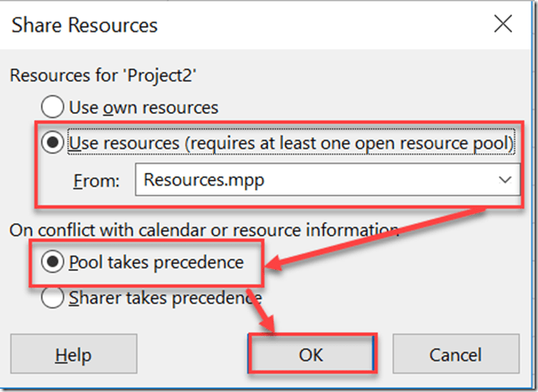The height and width of the screenshot is (392, 538).
Task: Choose the "Use resources" pool option circle
Action: [53, 143]
